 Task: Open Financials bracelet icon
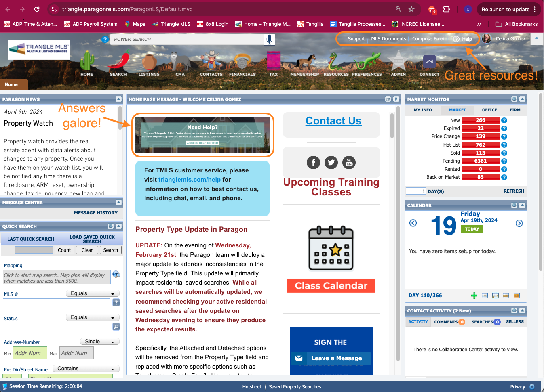click(x=242, y=62)
